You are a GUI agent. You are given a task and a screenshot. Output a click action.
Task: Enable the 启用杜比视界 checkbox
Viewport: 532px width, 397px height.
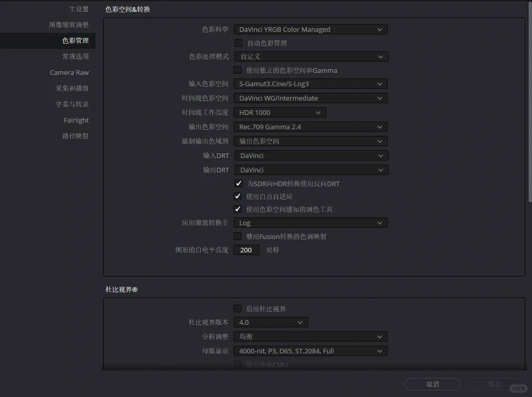tap(238, 309)
